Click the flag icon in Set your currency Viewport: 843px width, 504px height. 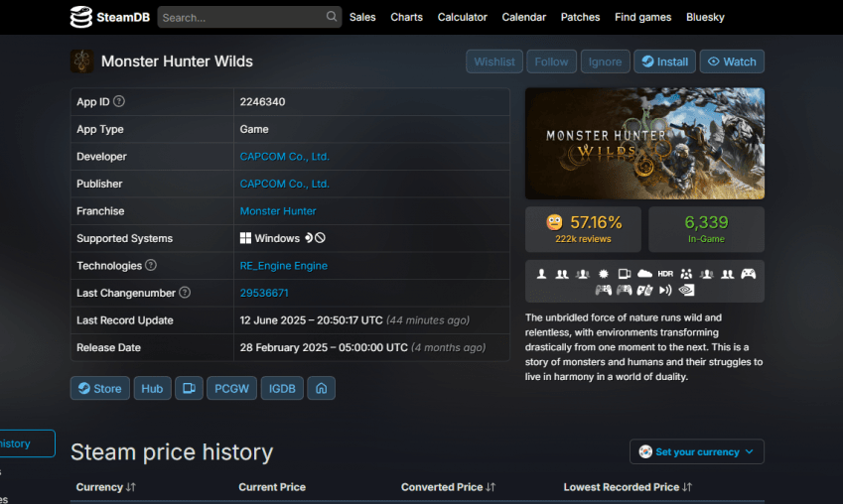[x=645, y=451]
